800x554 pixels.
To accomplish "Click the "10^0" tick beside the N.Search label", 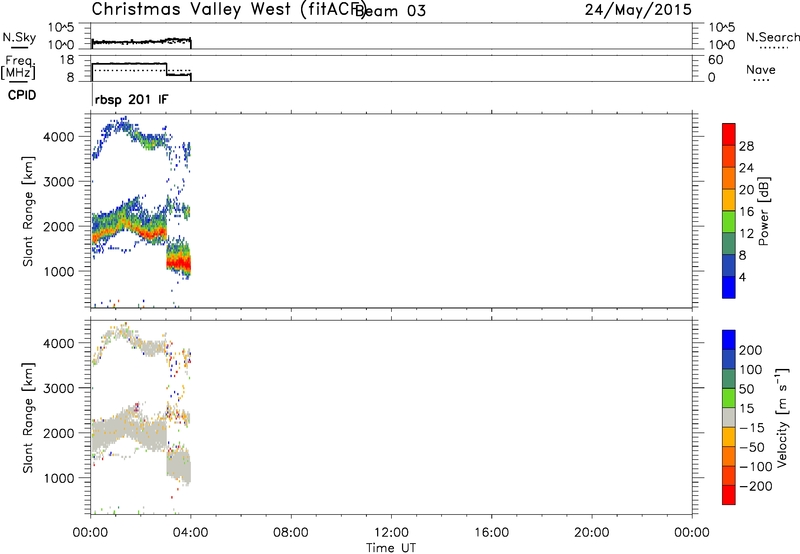I will point(721,45).
